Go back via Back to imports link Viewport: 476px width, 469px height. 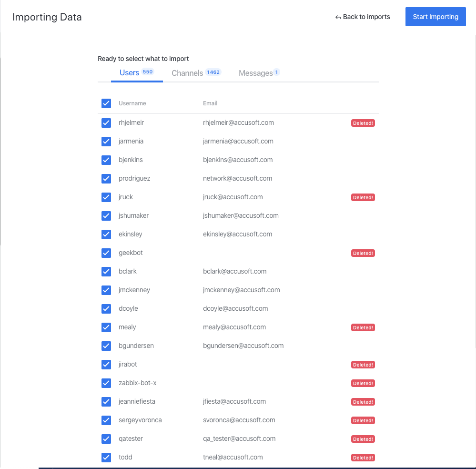(366, 17)
